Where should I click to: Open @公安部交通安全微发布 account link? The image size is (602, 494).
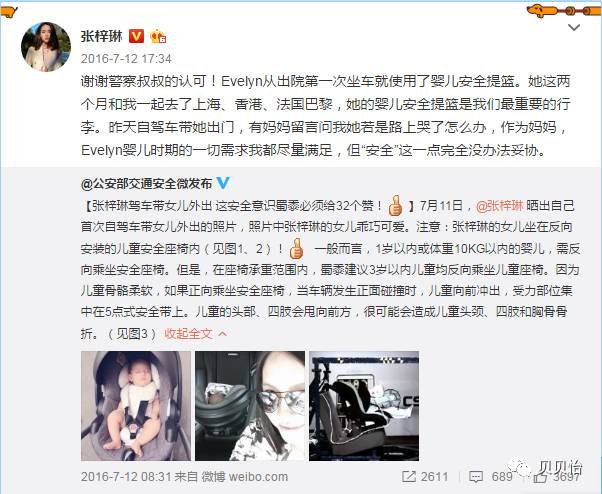click(146, 184)
